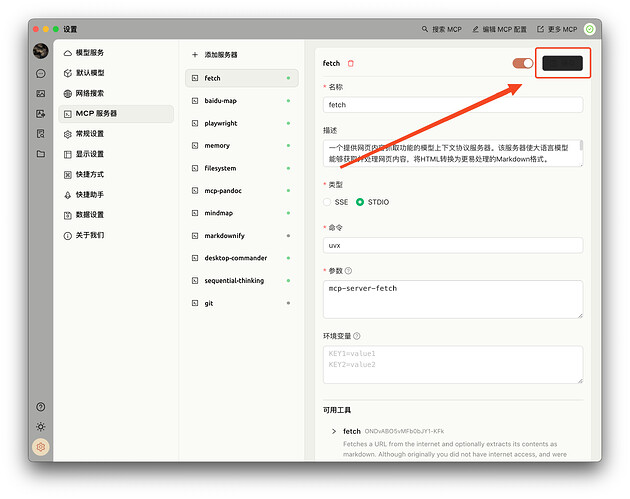Select baidu-map server
The height and width of the screenshot is (499, 630).
coord(241,100)
